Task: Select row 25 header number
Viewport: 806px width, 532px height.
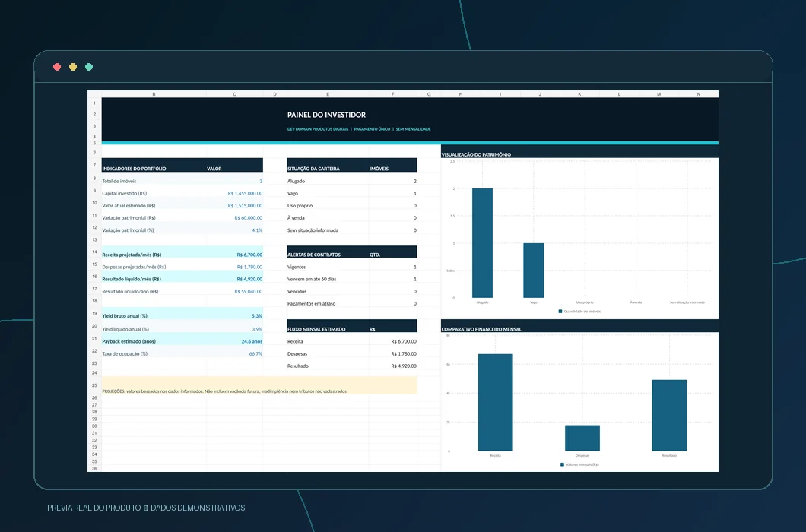Action: 94,385
